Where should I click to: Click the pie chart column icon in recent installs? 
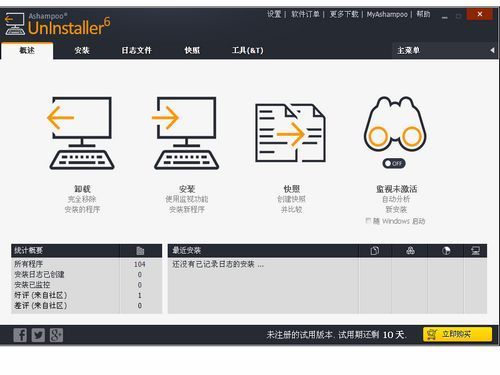pyautogui.click(x=446, y=251)
